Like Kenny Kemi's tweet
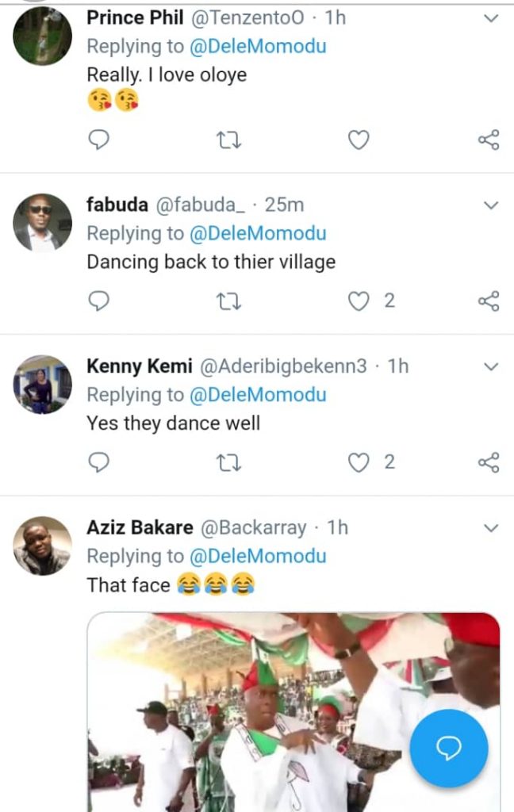The width and height of the screenshot is (514, 812). pos(359,462)
